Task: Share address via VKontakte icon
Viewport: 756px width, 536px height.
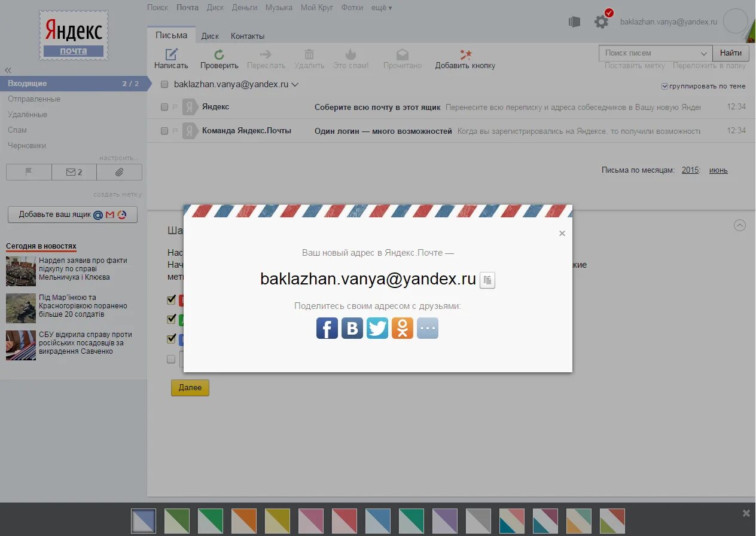Action: click(352, 328)
